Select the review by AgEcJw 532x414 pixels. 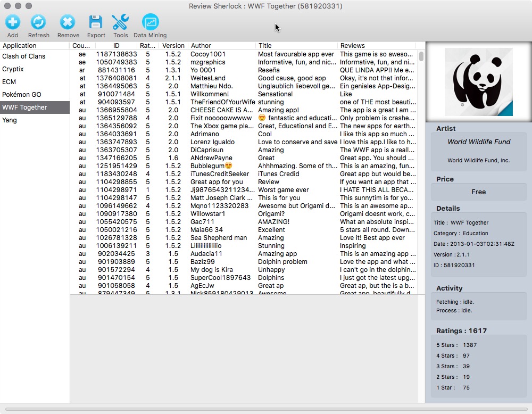[x=244, y=286]
